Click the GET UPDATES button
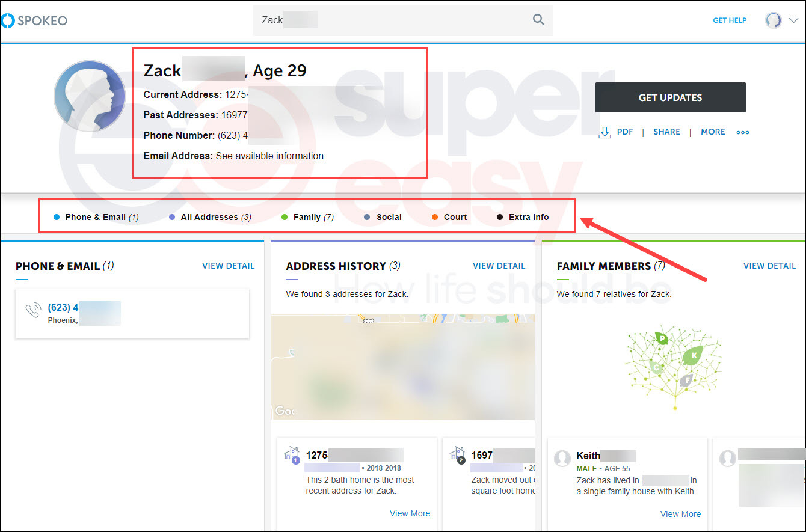806x532 pixels. [670, 97]
